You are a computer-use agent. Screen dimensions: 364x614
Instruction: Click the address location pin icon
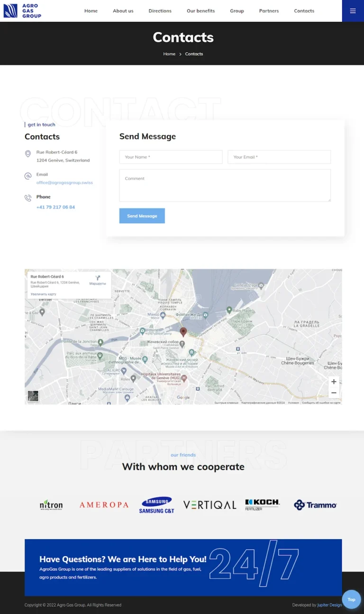[x=28, y=154]
